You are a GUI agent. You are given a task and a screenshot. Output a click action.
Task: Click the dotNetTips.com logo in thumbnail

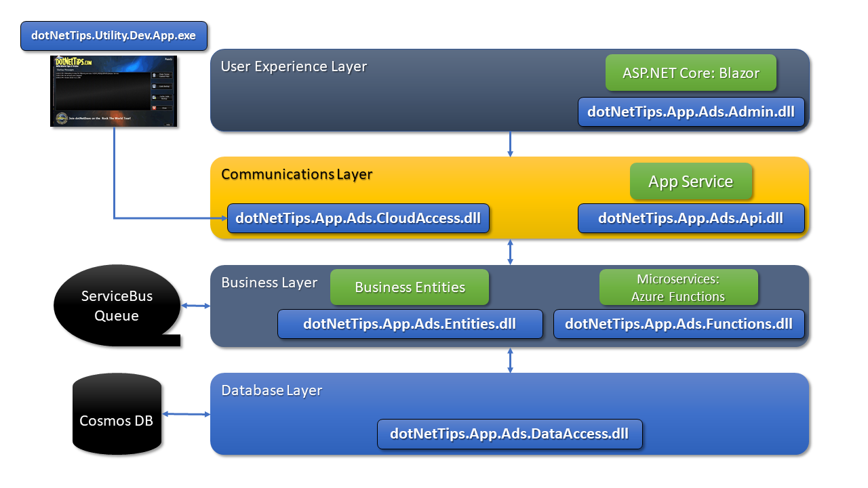tap(73, 62)
